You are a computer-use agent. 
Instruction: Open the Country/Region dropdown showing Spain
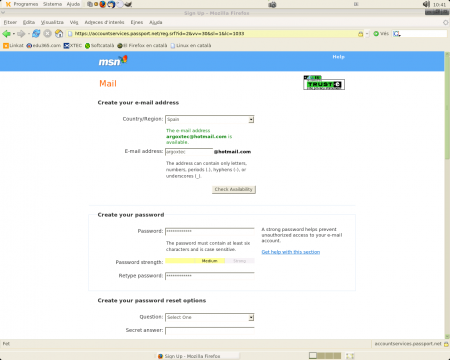[x=210, y=119]
